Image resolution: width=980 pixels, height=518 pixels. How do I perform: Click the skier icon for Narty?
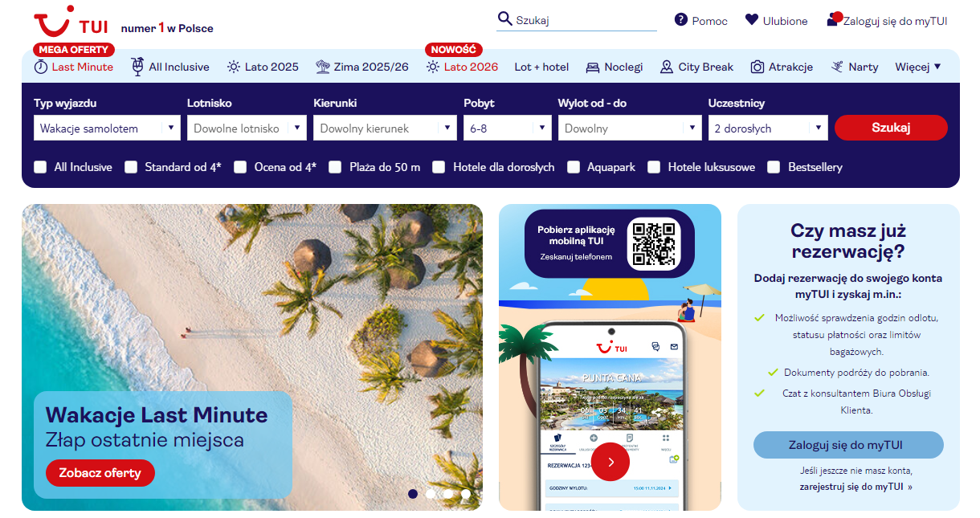pos(838,67)
